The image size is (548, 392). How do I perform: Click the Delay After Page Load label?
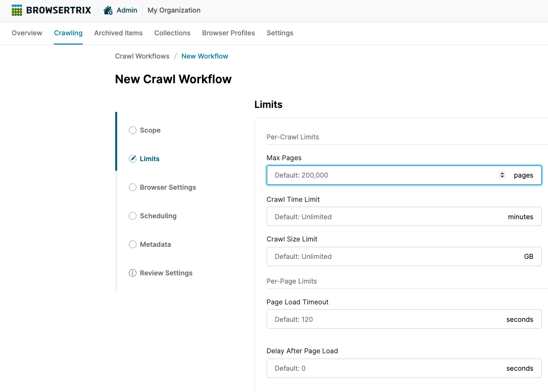tap(302, 351)
